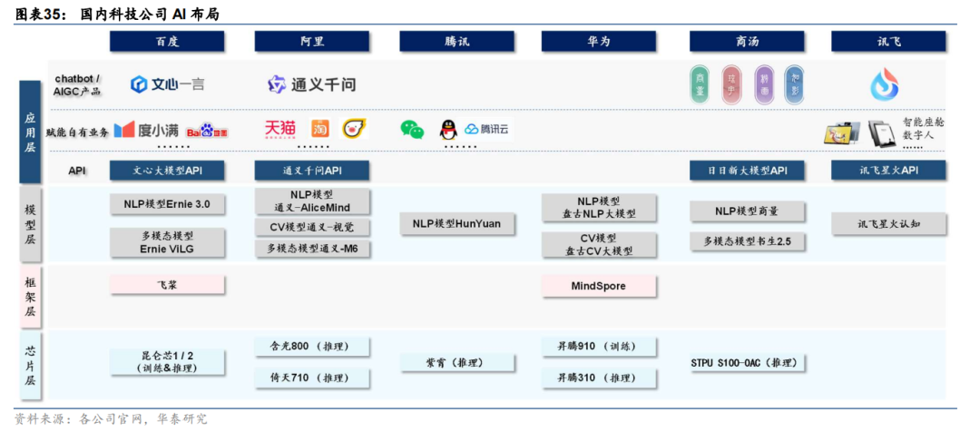Click the 通义千问API box

(x=312, y=170)
